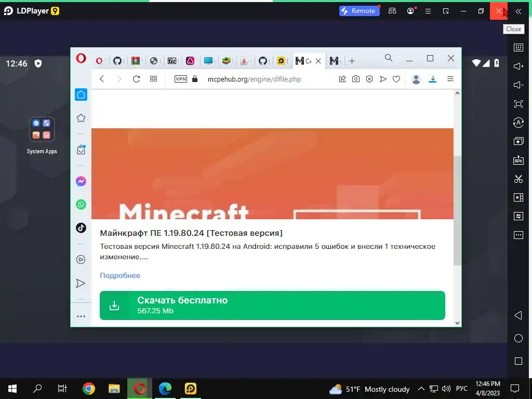Image resolution: width=532 pixels, height=399 pixels.
Task: Toggle Opera ad blocker shield icon
Action: point(369,79)
